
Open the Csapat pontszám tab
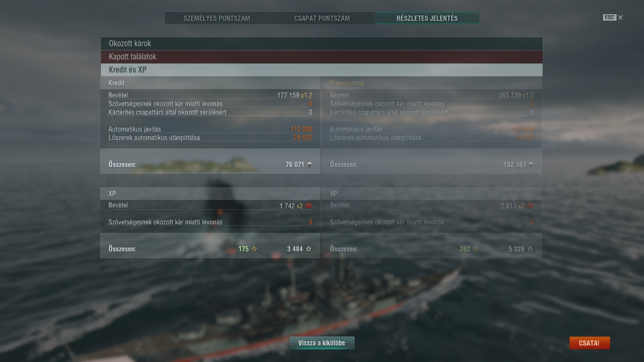pos(322,18)
